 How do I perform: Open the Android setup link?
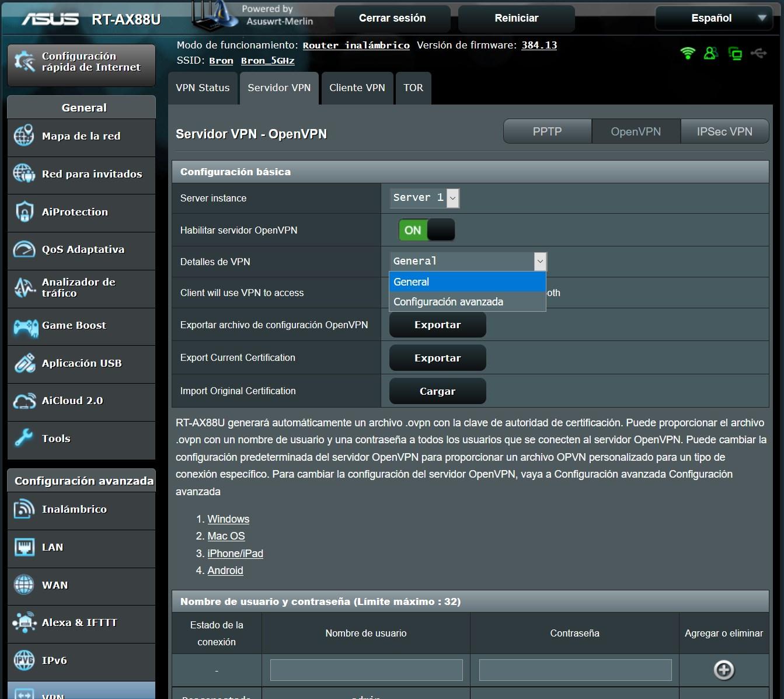click(225, 571)
